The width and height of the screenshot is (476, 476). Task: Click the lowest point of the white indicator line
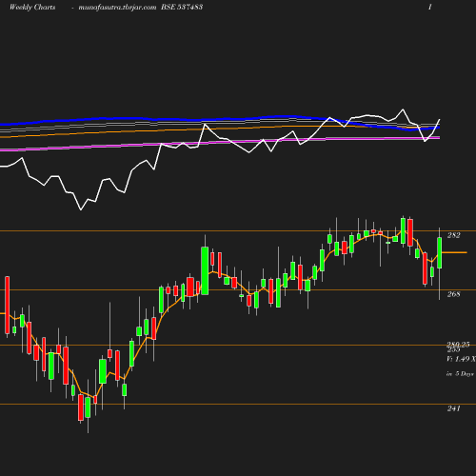pyautogui.click(x=81, y=209)
